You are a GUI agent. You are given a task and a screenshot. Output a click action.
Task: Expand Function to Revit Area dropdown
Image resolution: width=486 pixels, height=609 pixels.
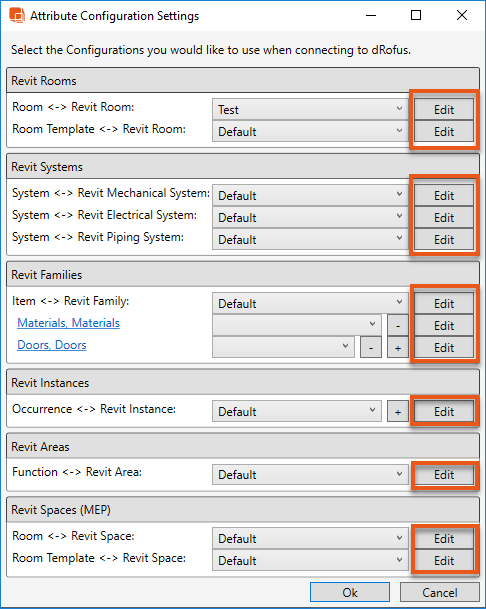(x=310, y=475)
